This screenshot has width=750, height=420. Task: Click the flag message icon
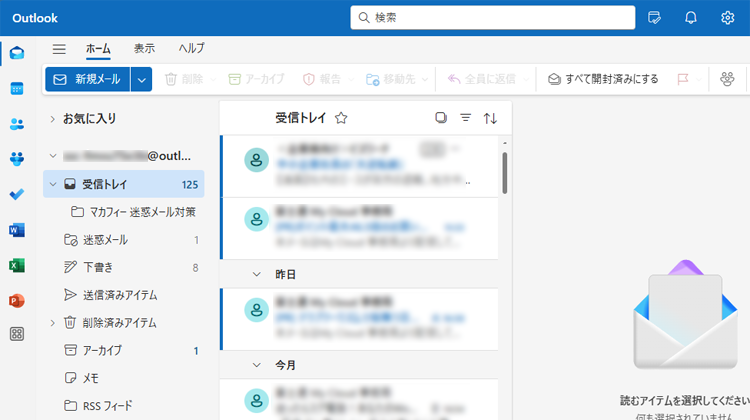pyautogui.click(x=683, y=79)
